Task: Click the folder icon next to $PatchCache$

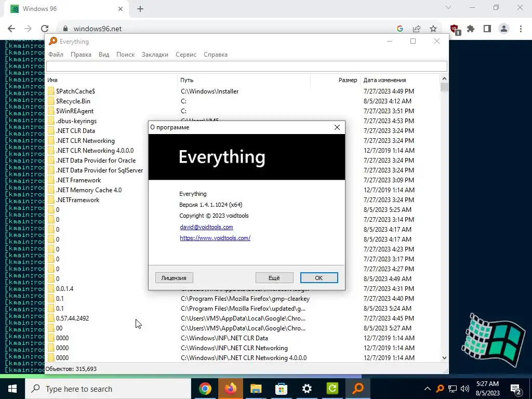Action: click(x=51, y=91)
